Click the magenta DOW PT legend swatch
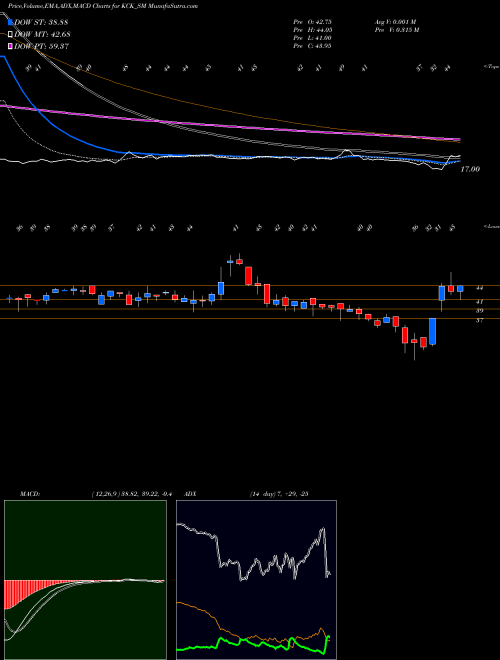Screen dimensions: 500x660 coord(10,46)
